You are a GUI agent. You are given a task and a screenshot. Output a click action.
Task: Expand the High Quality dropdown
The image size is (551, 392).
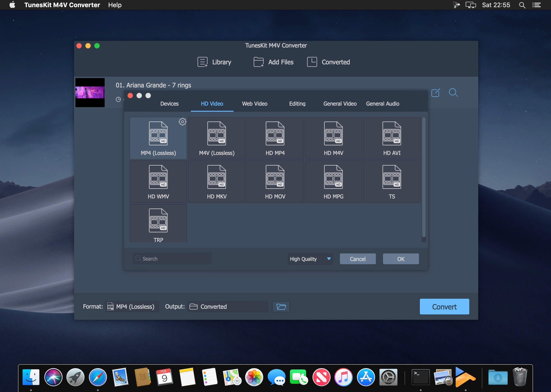coord(310,259)
